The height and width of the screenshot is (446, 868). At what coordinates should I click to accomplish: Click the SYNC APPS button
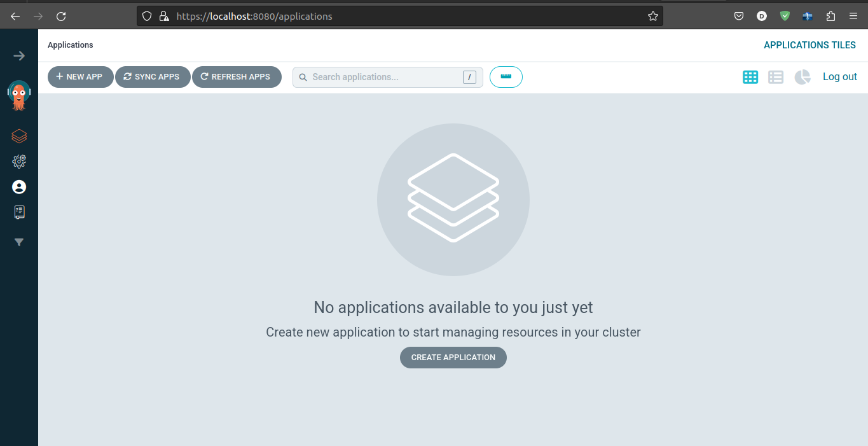(152, 77)
